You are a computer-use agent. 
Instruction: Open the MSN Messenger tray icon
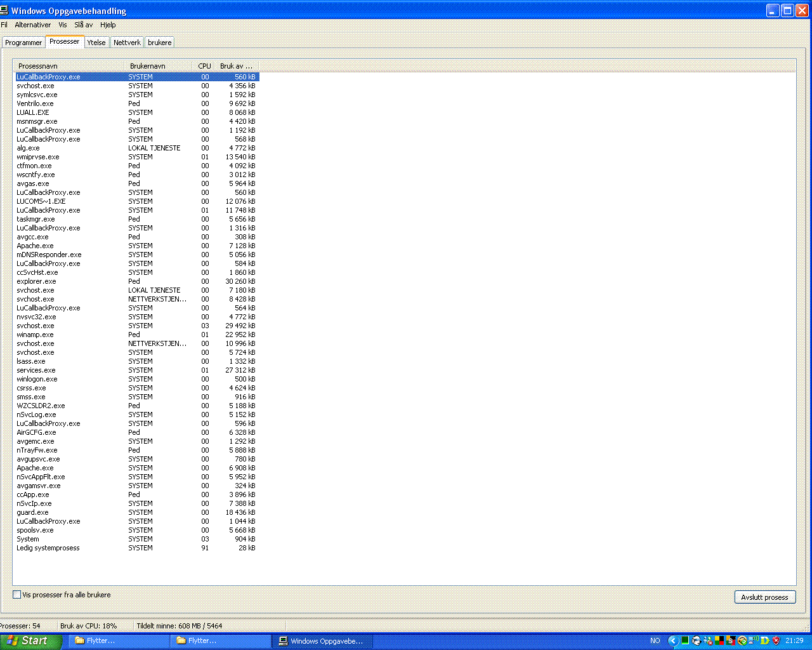pos(708,640)
